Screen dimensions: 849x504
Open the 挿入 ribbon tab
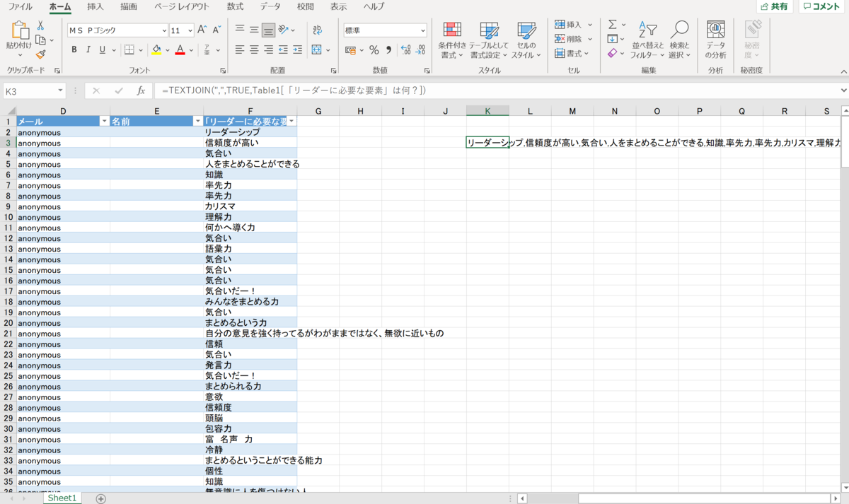(96, 6)
